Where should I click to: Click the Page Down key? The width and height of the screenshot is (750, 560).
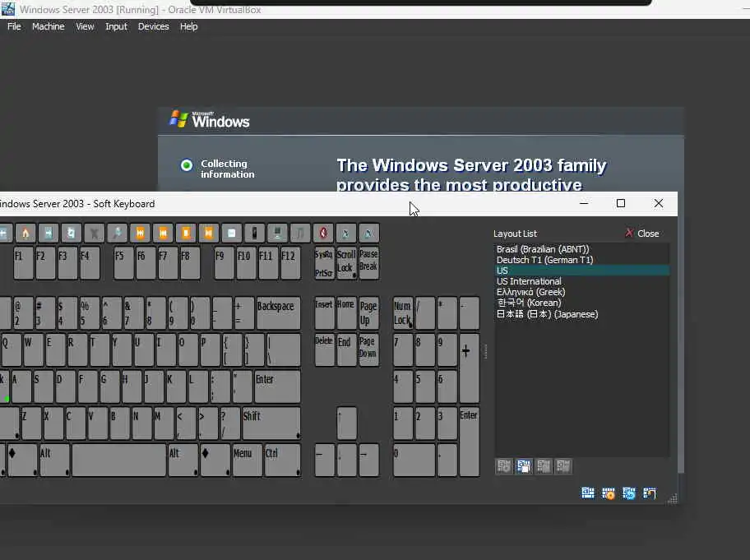(x=368, y=349)
